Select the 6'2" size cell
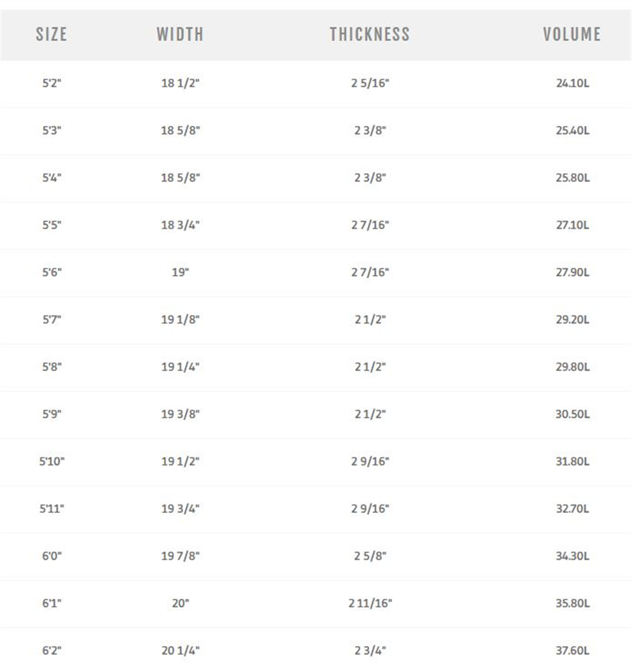Viewport: 632px width, 672px height. pos(52,651)
